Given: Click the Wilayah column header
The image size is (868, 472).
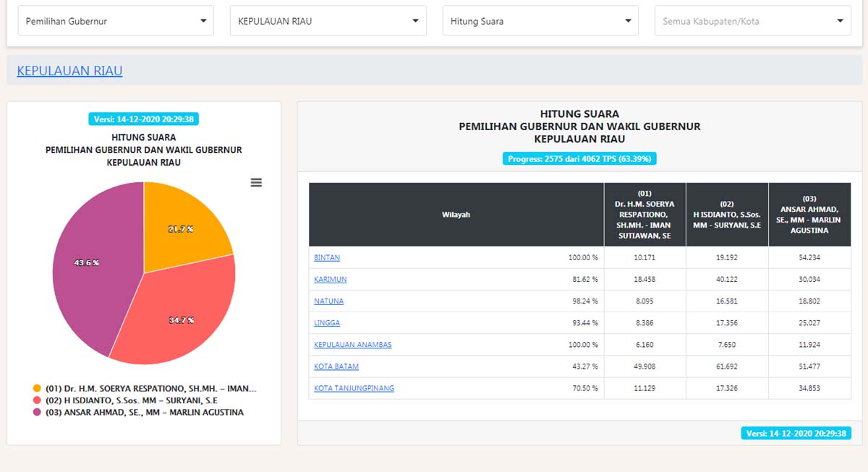Looking at the screenshot, I should (456, 215).
